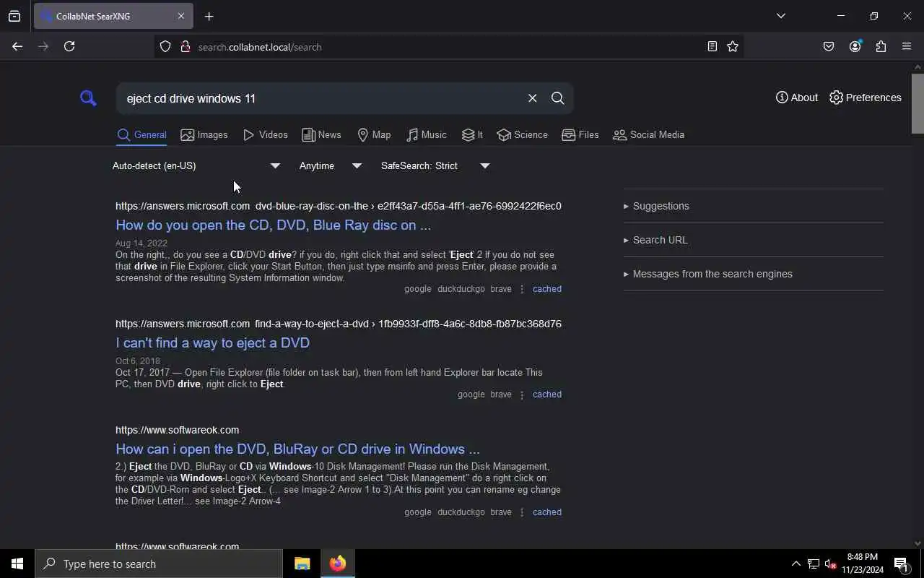
Task: Expand the Search URL section
Action: point(753,240)
